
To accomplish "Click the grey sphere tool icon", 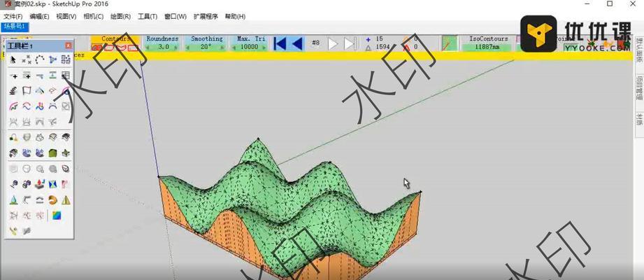I will [x=52, y=169].
